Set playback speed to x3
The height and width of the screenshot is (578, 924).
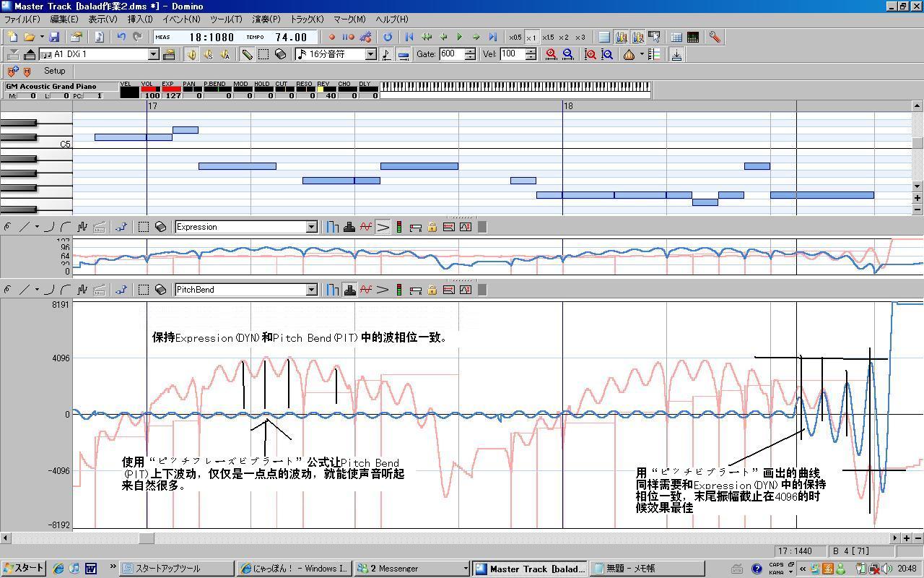tap(580, 37)
